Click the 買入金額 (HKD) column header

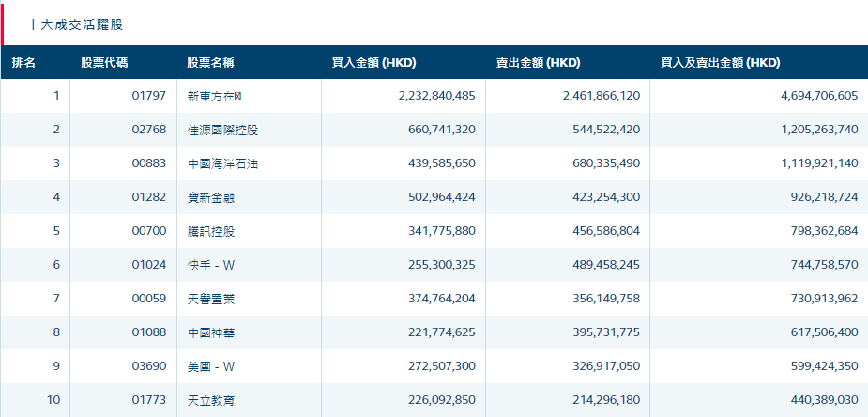(373, 63)
